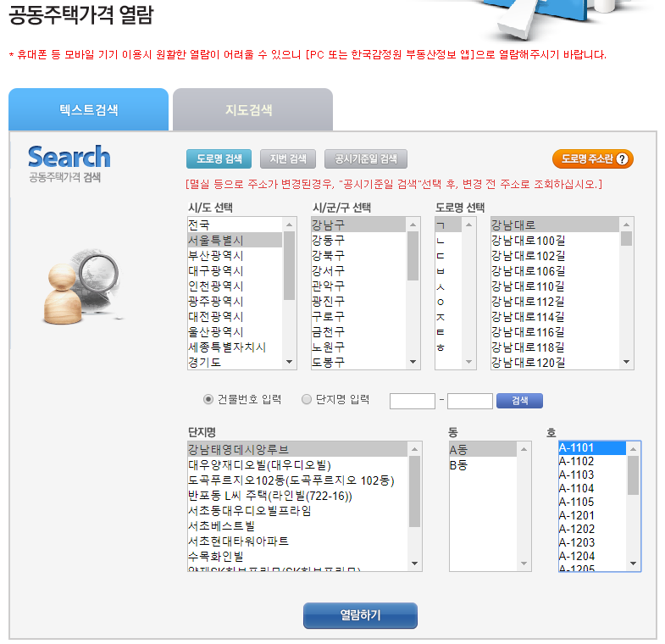This screenshot has width=665, height=644.
Task: Select 노원구 in the 시/군/구 list
Action: pyautogui.click(x=358, y=347)
